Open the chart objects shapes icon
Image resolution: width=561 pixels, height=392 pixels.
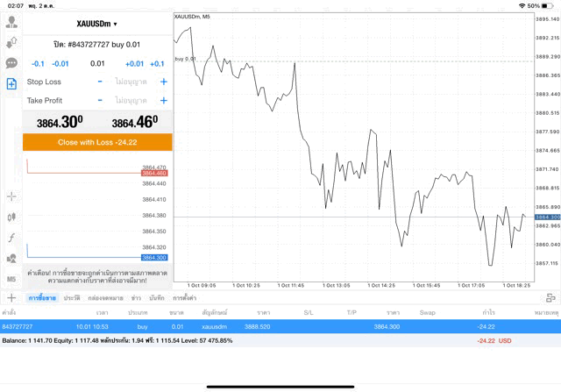click(11, 259)
